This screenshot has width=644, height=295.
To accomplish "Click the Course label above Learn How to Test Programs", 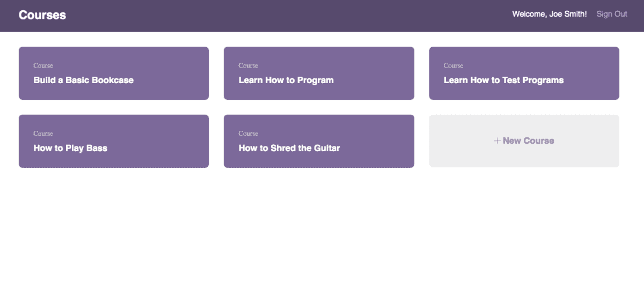I will pos(453,65).
